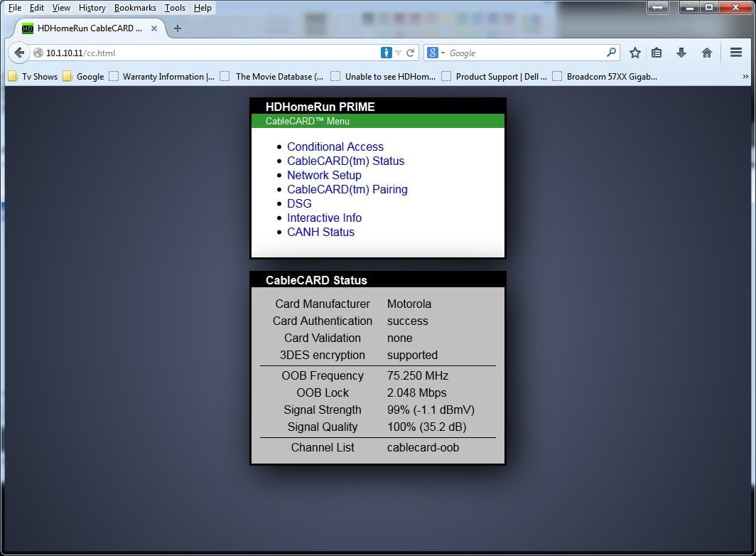The width and height of the screenshot is (756, 556).
Task: Open the History menu
Action: click(x=92, y=8)
